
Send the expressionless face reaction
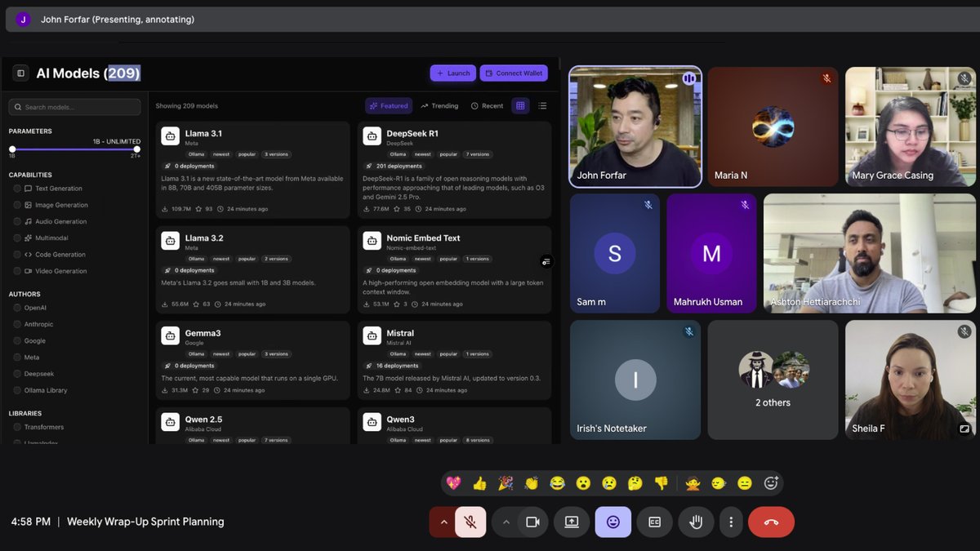(745, 483)
